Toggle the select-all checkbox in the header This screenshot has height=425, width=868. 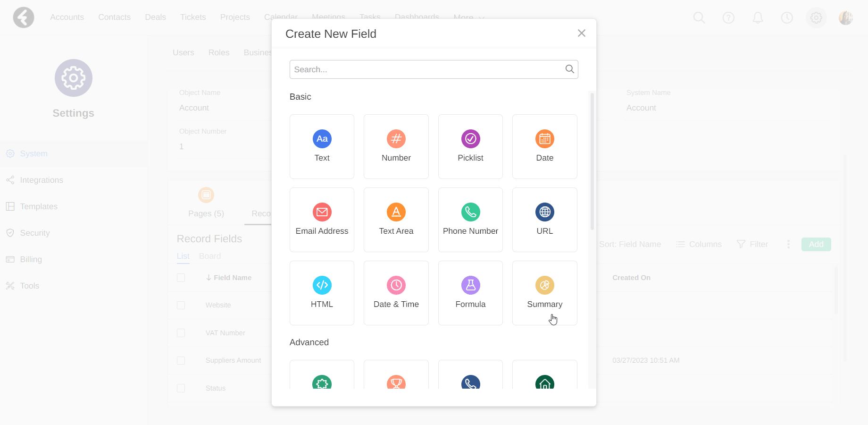pyautogui.click(x=181, y=278)
